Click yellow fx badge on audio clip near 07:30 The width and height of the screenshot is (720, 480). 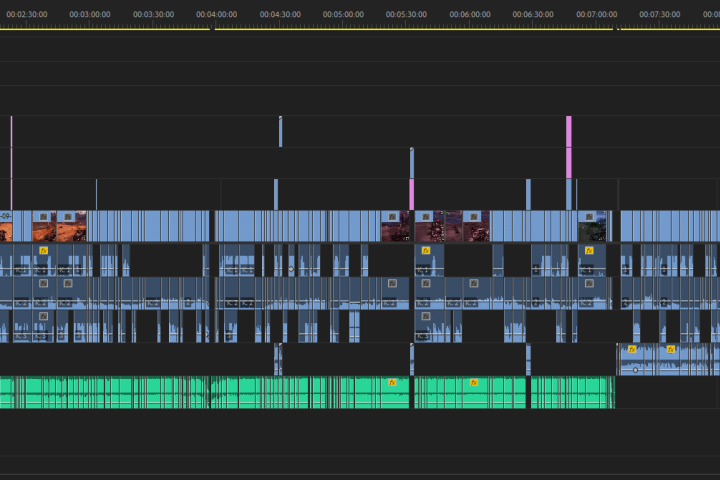(671, 350)
